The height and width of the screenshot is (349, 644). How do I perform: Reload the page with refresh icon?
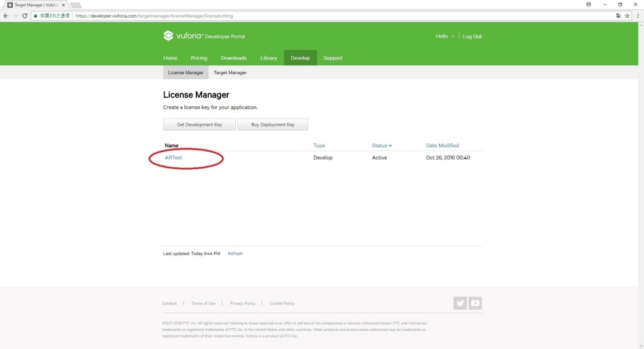point(25,16)
